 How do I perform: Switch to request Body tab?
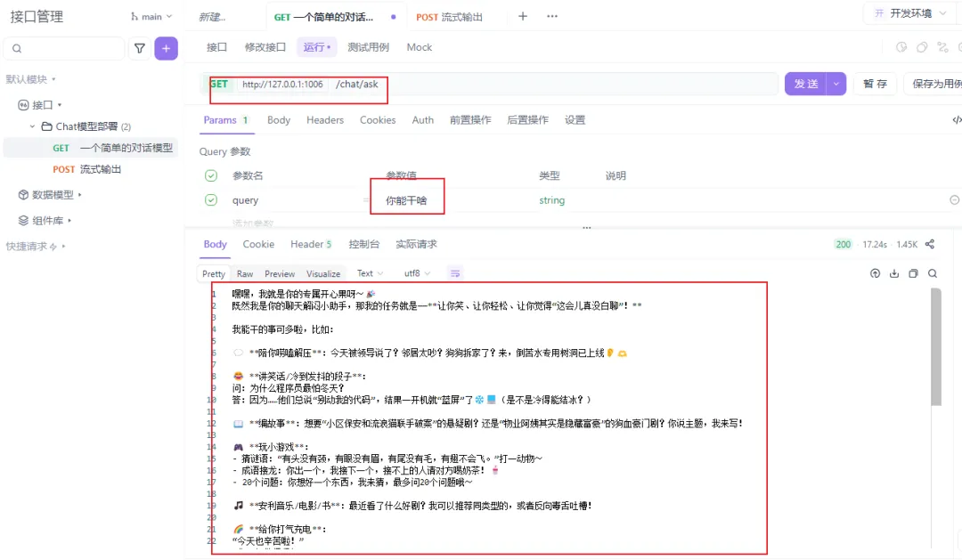click(x=279, y=120)
